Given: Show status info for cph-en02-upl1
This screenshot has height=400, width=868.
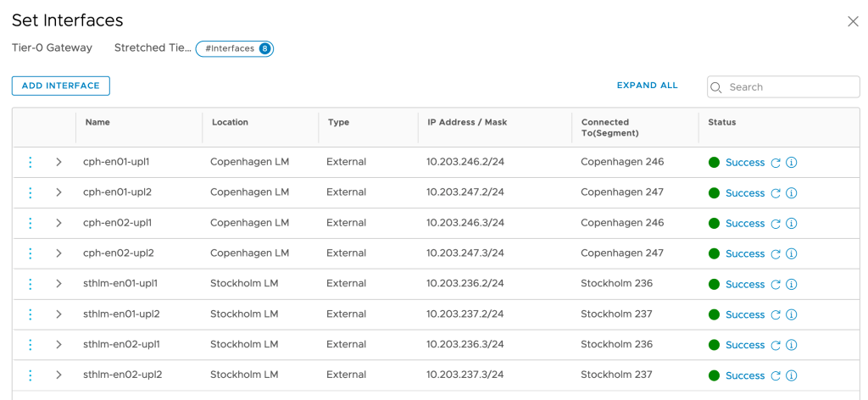Looking at the screenshot, I should coord(792,224).
